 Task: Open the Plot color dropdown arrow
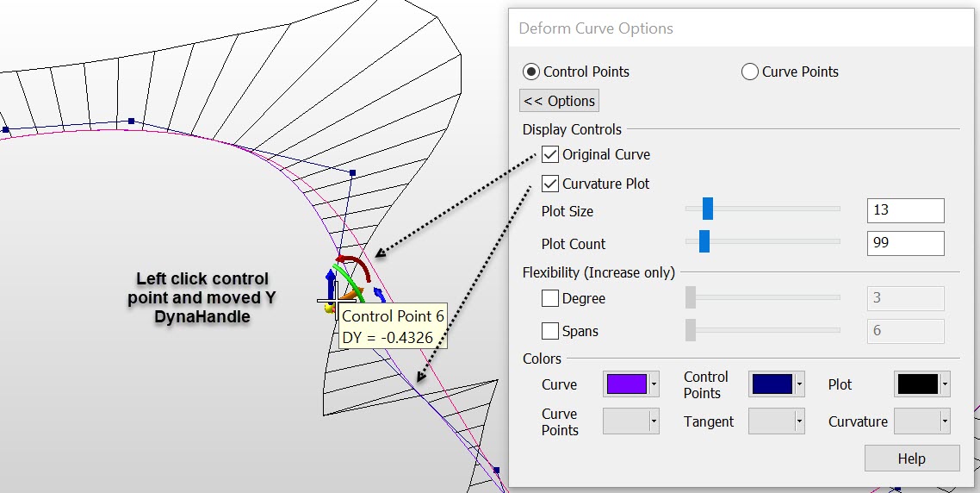945,384
